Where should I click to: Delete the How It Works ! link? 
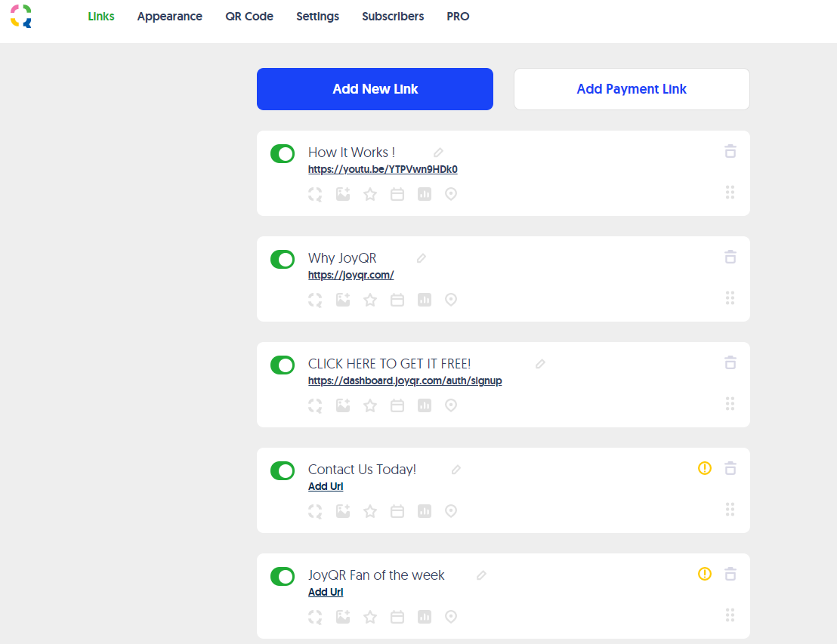coord(730,152)
